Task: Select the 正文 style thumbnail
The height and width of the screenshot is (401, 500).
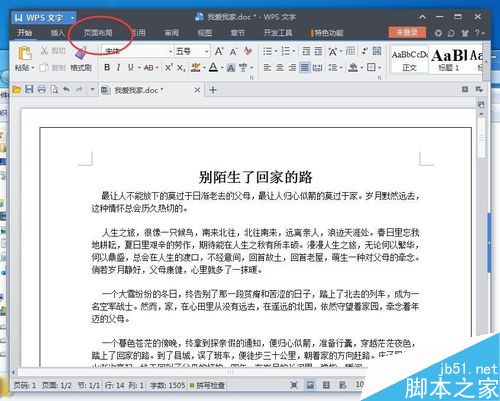Action: click(409, 60)
